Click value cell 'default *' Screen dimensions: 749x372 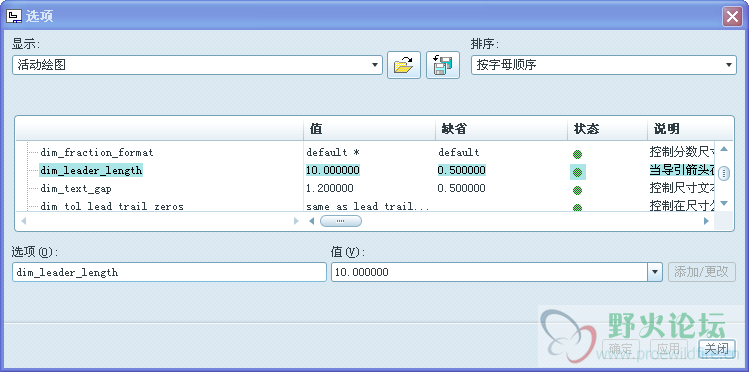pos(333,153)
